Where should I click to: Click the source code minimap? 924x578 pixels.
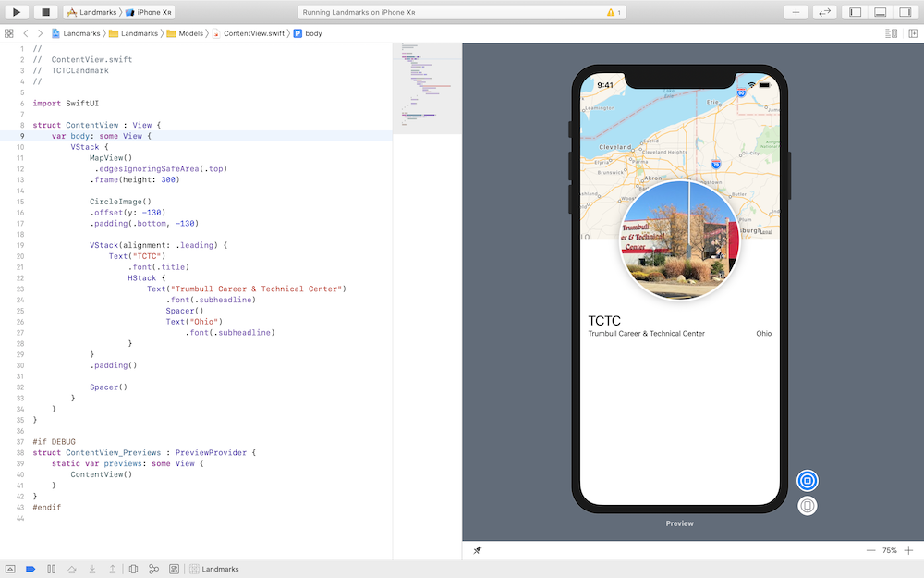[427, 89]
